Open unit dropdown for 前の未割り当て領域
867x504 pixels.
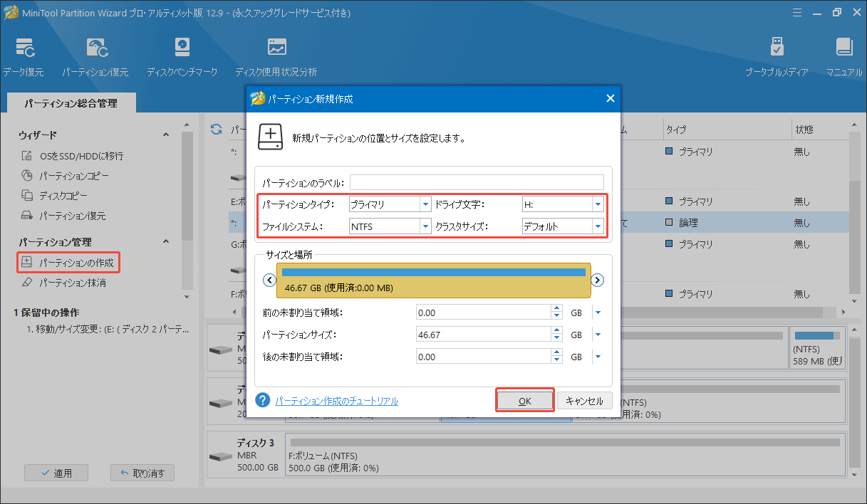tap(598, 313)
